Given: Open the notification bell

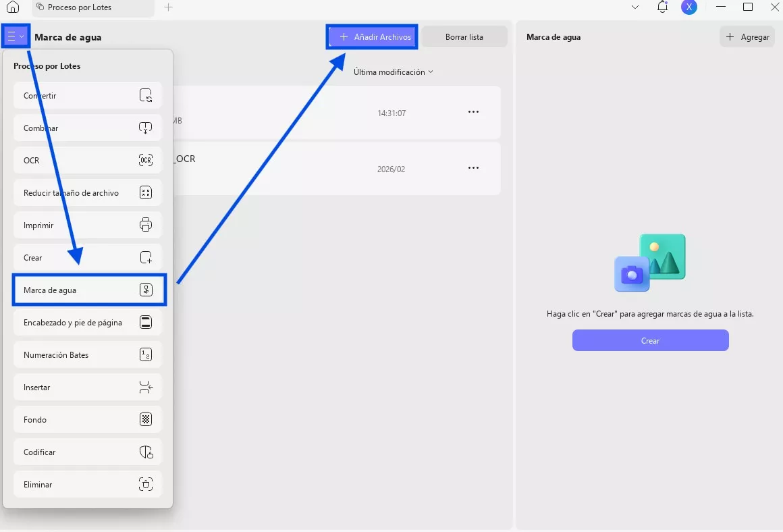Looking at the screenshot, I should [662, 7].
